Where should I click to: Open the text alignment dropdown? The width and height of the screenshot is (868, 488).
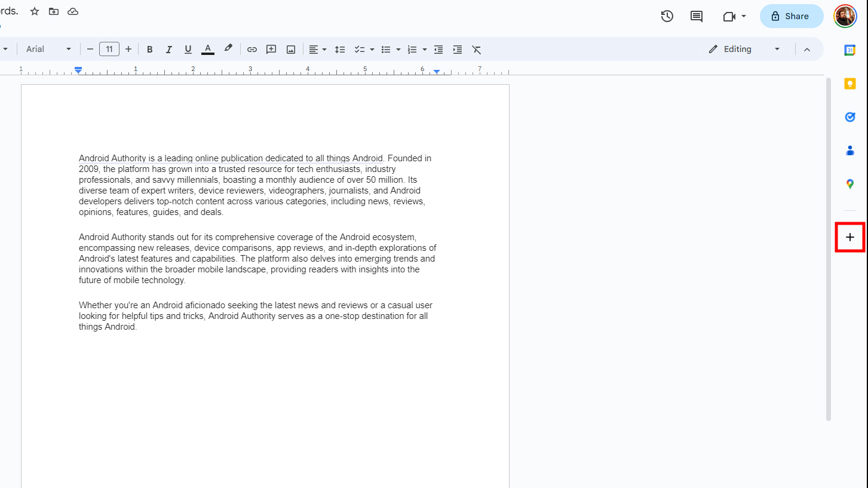click(317, 50)
